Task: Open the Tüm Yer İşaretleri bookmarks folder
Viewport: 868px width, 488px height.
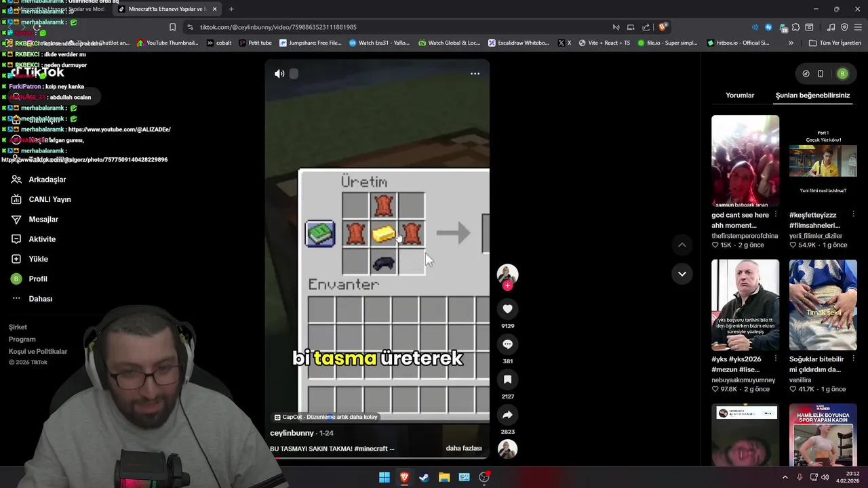Action: 835,43
